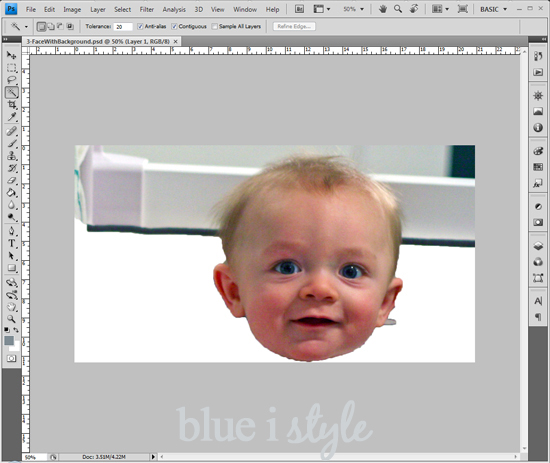Select the Paint Bucket tool
This screenshot has height=463, width=550.
pyautogui.click(x=12, y=193)
